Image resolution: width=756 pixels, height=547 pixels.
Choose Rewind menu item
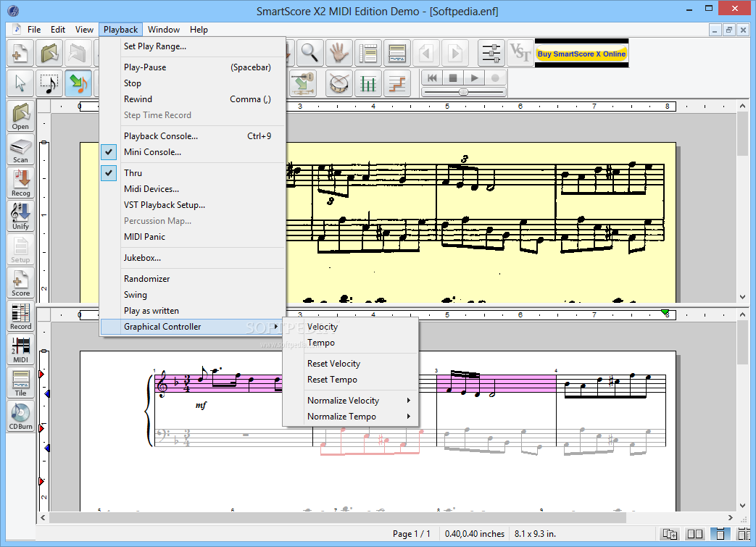pyautogui.click(x=192, y=99)
